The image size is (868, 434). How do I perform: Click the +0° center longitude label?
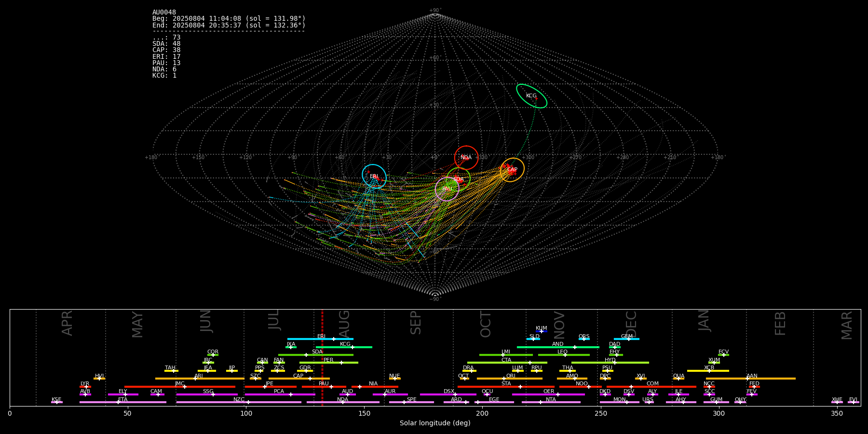[x=434, y=158]
